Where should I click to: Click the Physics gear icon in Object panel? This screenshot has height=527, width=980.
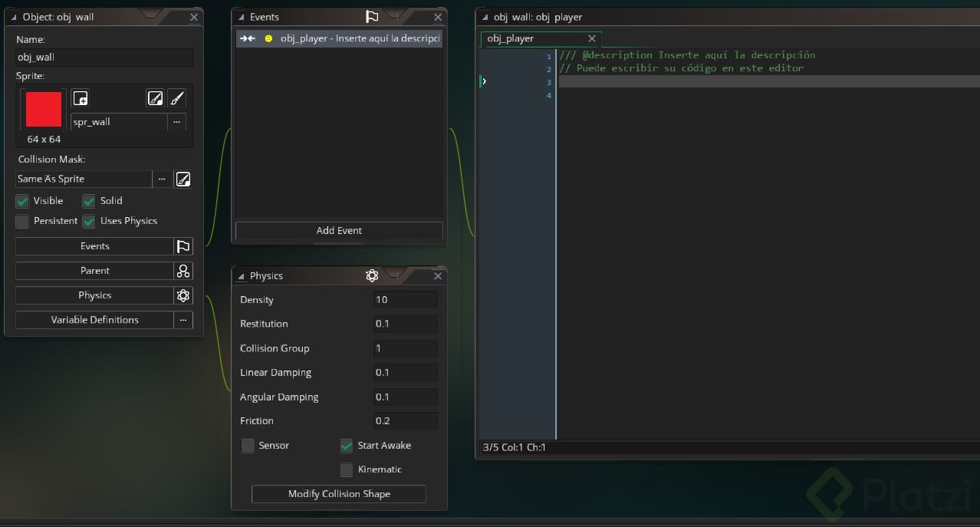tap(183, 295)
